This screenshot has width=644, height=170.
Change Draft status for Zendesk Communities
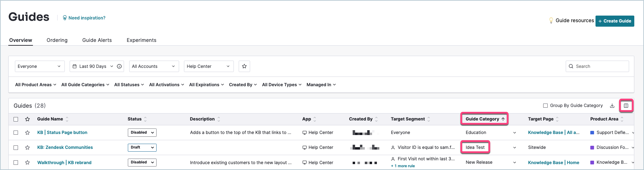coord(142,147)
